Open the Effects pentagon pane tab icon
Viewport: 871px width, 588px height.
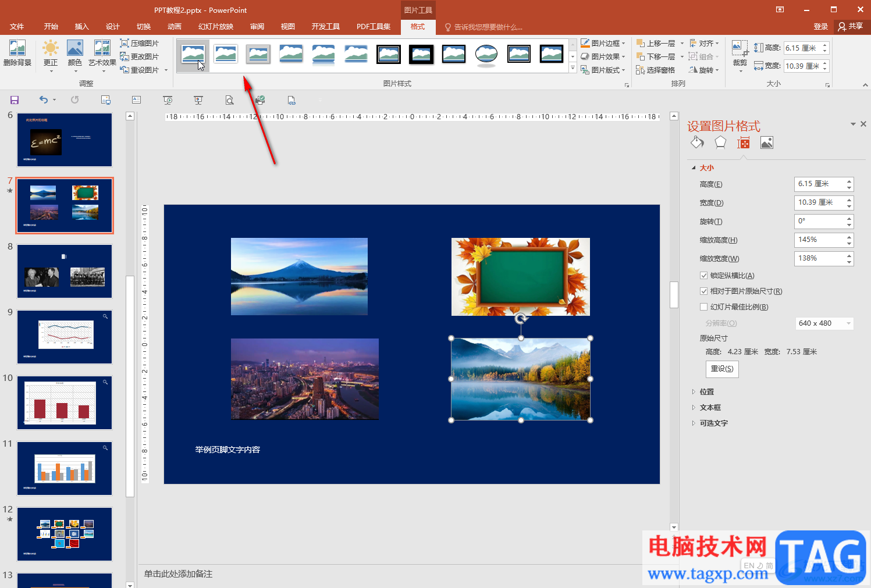pyautogui.click(x=720, y=142)
